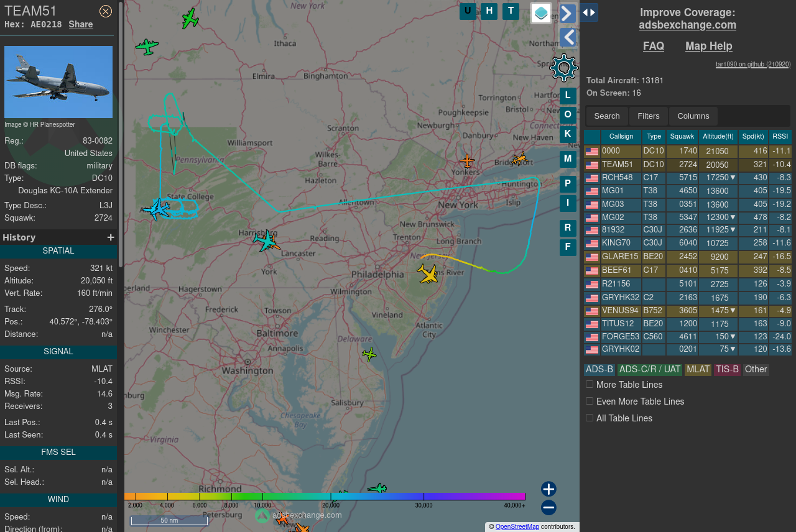Viewport: 796px width, 532px height.
Task: Select the VENUS94 row in aircraft table
Action: [x=688, y=310]
